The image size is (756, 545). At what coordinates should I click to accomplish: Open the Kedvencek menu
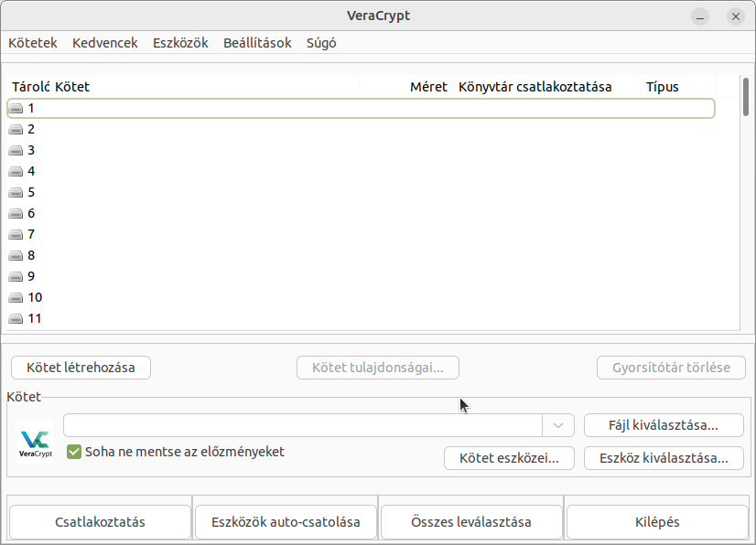coord(105,43)
